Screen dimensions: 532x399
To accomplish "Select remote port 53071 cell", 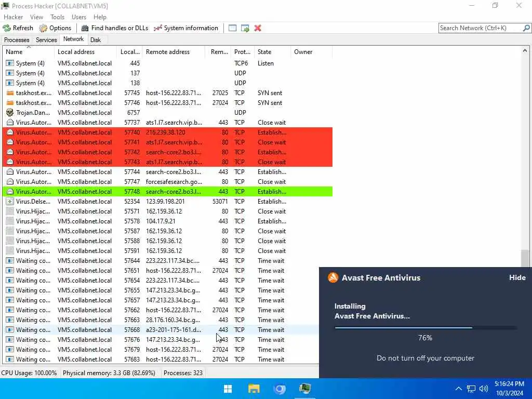I will pyautogui.click(x=220, y=202).
